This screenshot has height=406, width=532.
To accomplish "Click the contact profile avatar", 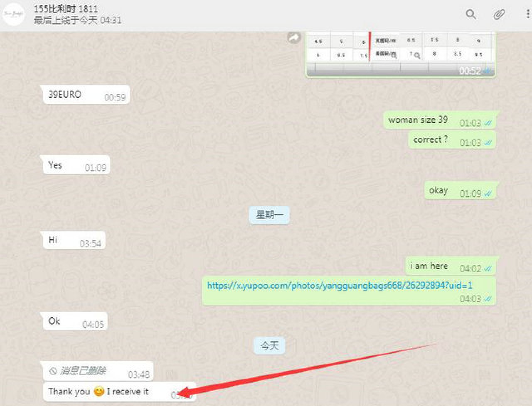I will point(14,15).
